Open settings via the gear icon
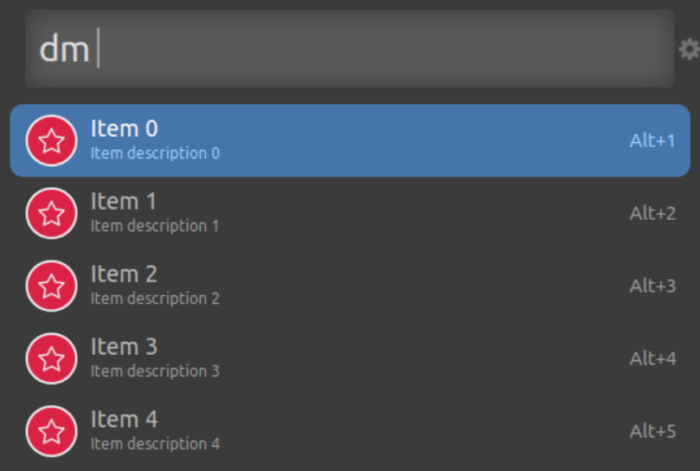 click(x=690, y=49)
